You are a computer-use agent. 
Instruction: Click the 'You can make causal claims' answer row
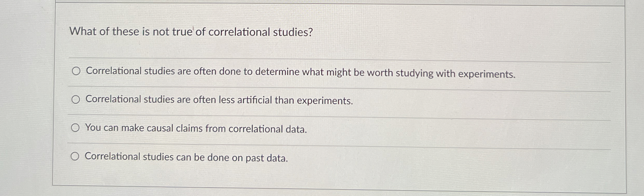click(195, 128)
